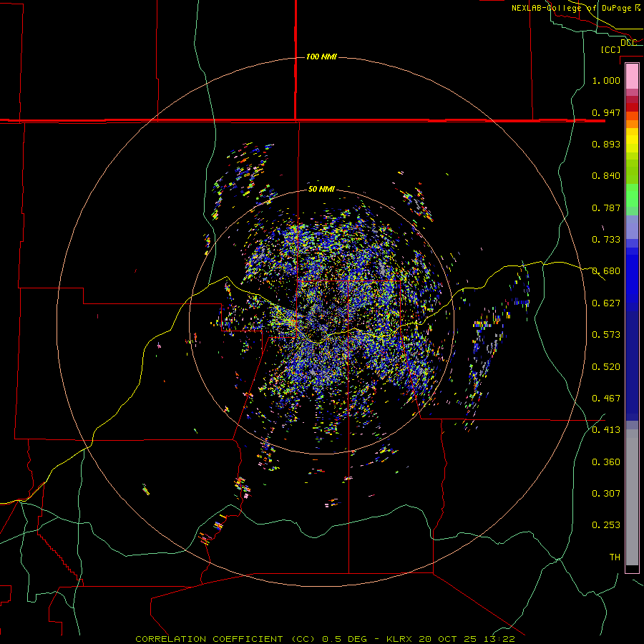This screenshot has height=644, width=644.
Task: Click the green segment of the color bar
Action: tap(632, 195)
